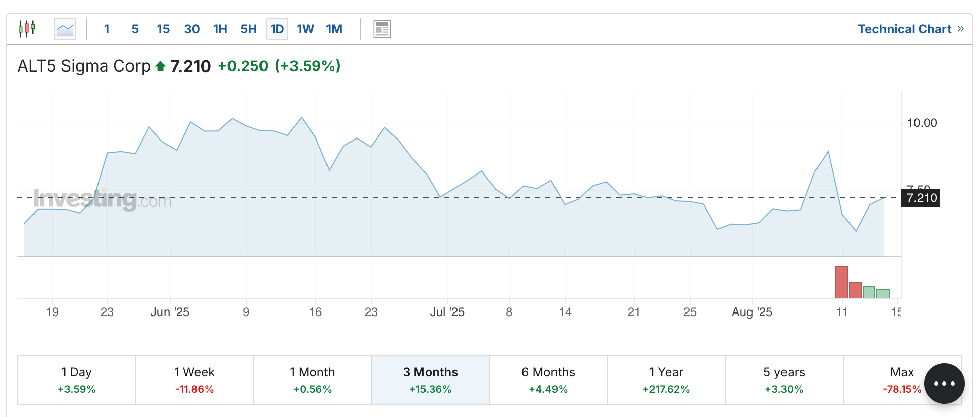Show the 1 Year range
Viewport: 980px width, 417px height.
[x=666, y=380]
